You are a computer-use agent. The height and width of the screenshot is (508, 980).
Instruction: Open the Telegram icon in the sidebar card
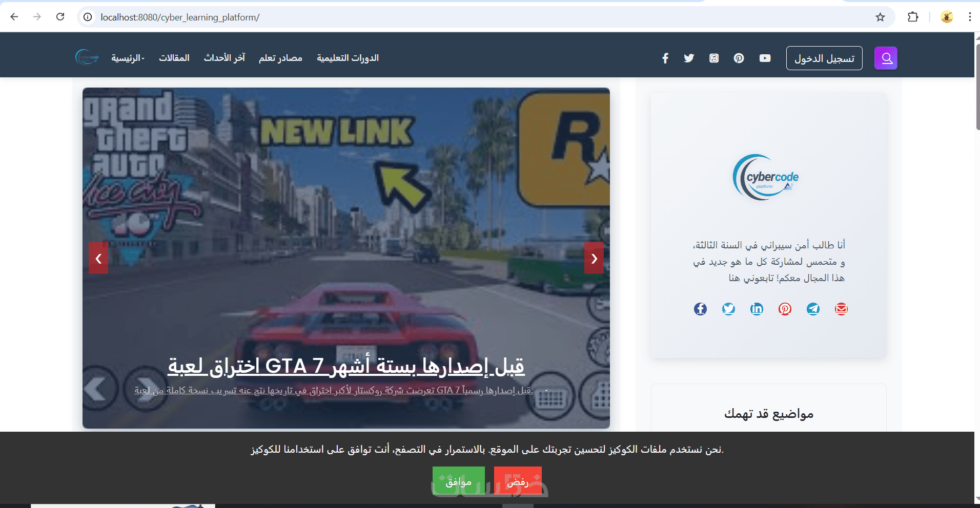pos(813,309)
